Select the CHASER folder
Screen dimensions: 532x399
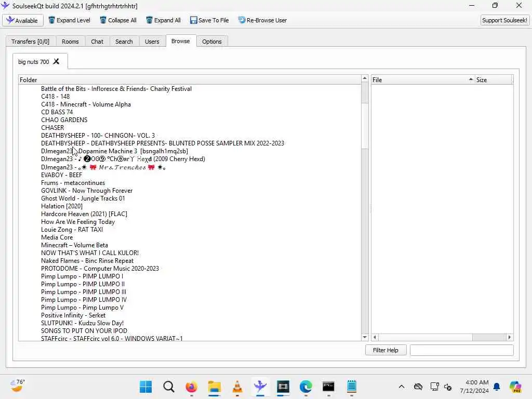click(x=52, y=128)
